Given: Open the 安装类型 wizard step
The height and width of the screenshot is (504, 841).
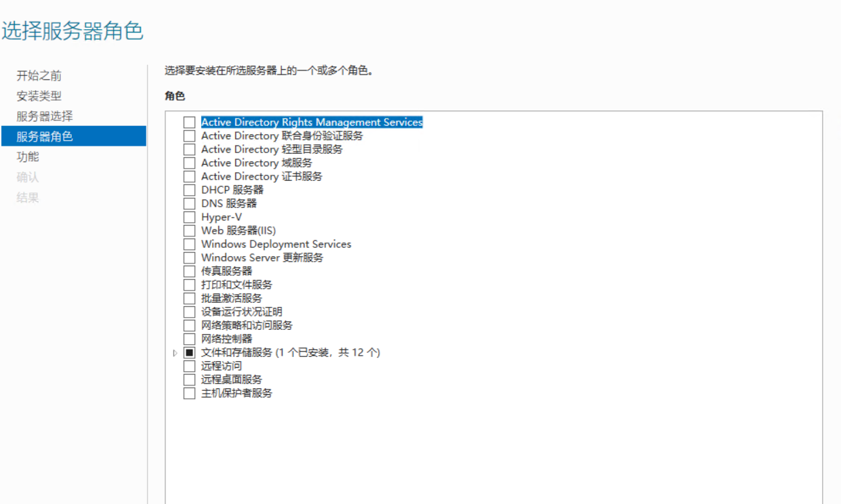Looking at the screenshot, I should coord(39,96).
